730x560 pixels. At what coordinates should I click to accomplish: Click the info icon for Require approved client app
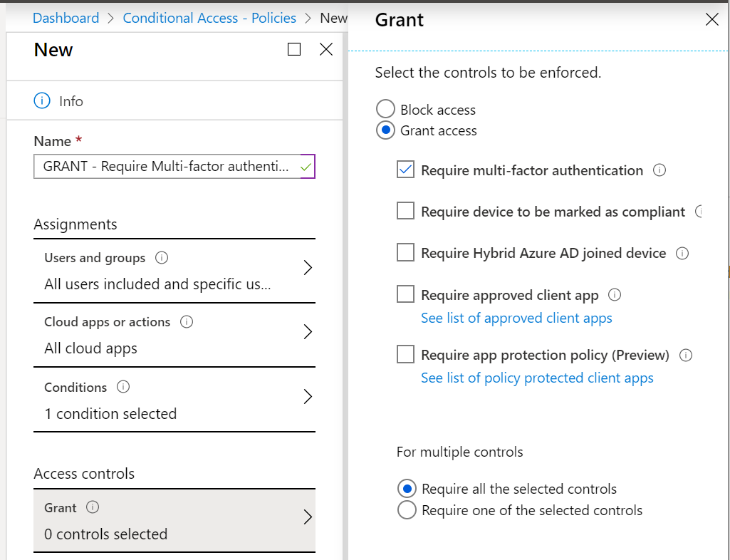[x=615, y=295]
